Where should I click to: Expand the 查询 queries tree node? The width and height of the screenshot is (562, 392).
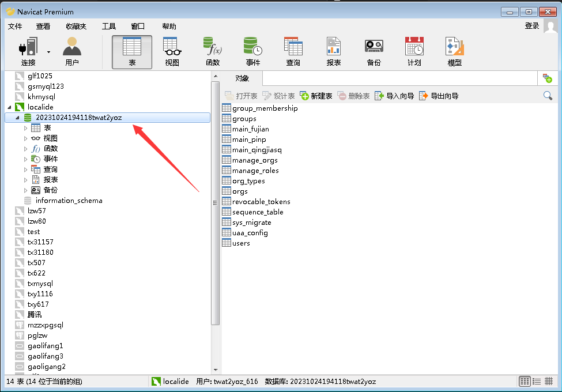tap(25, 169)
